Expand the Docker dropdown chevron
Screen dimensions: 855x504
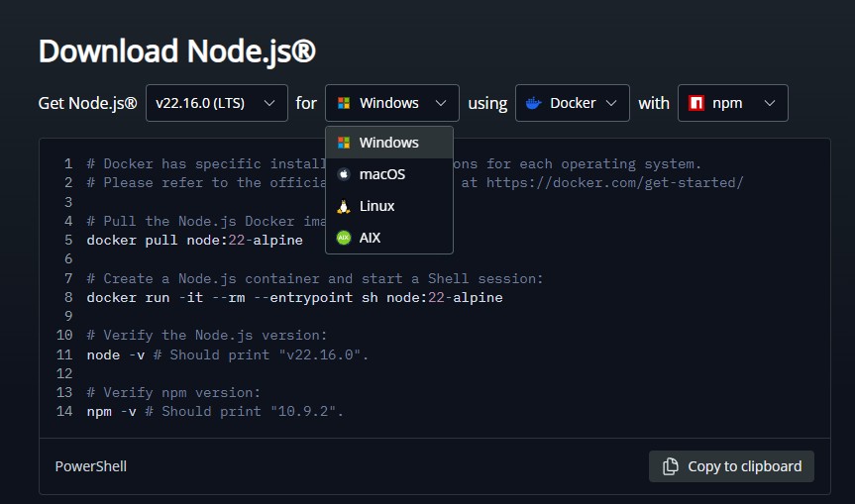click(610, 103)
